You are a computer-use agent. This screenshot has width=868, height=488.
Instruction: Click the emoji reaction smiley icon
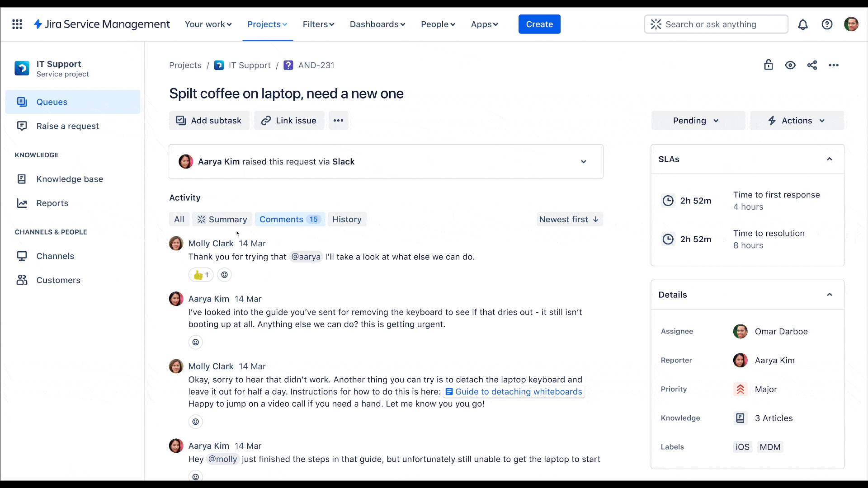[224, 275]
